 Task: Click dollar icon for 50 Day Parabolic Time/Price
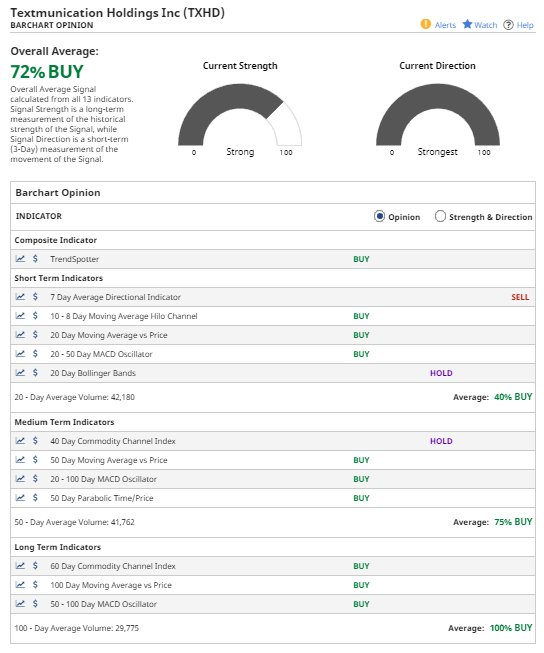pos(35,498)
